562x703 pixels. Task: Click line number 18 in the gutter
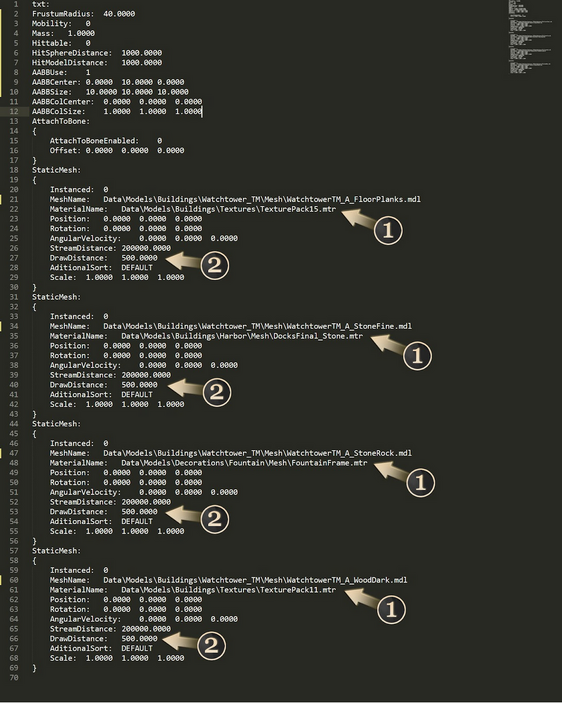14,170
